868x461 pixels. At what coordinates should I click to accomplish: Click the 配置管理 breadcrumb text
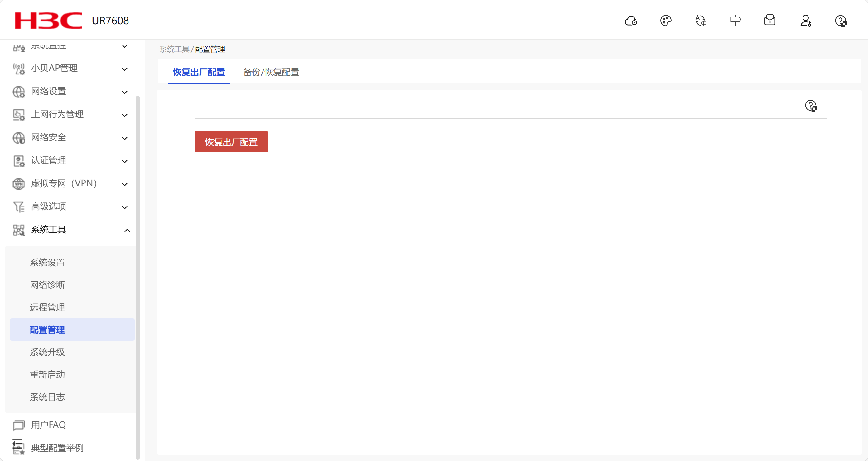210,49
